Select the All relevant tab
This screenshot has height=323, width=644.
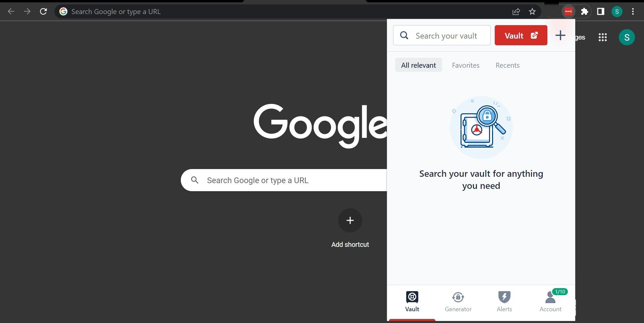418,65
